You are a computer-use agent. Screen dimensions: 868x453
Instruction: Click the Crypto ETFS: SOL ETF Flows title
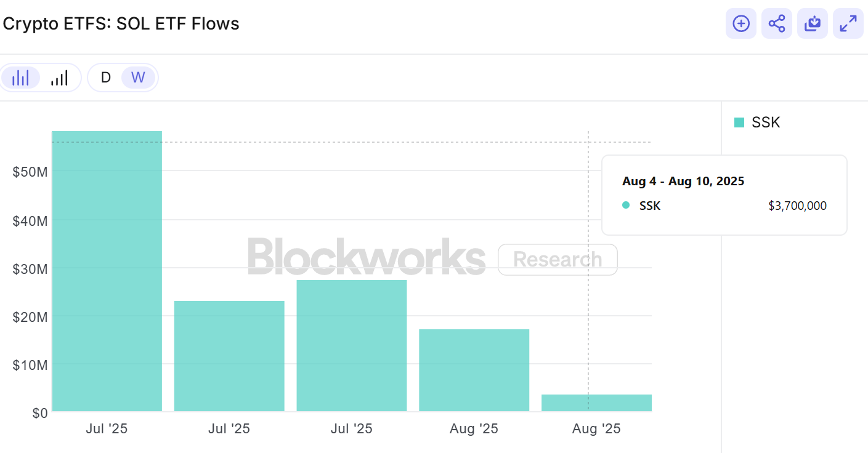[121, 23]
